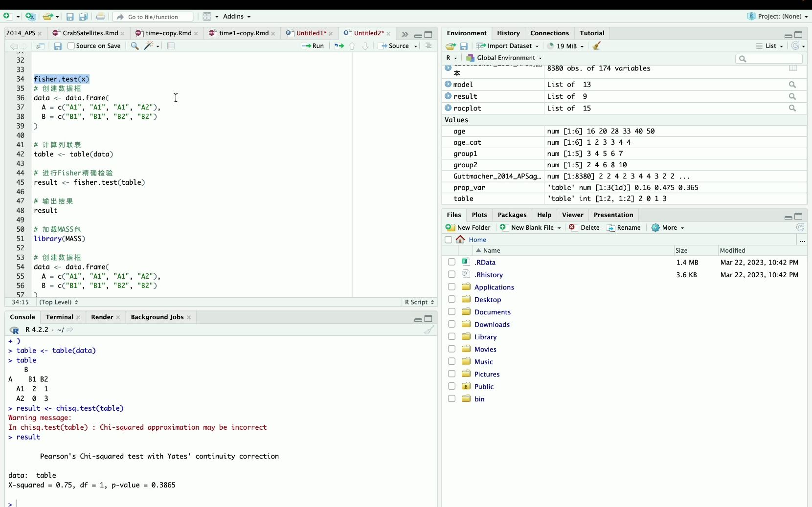Open the Import Dataset dropdown
The image size is (812, 507).
coord(508,46)
